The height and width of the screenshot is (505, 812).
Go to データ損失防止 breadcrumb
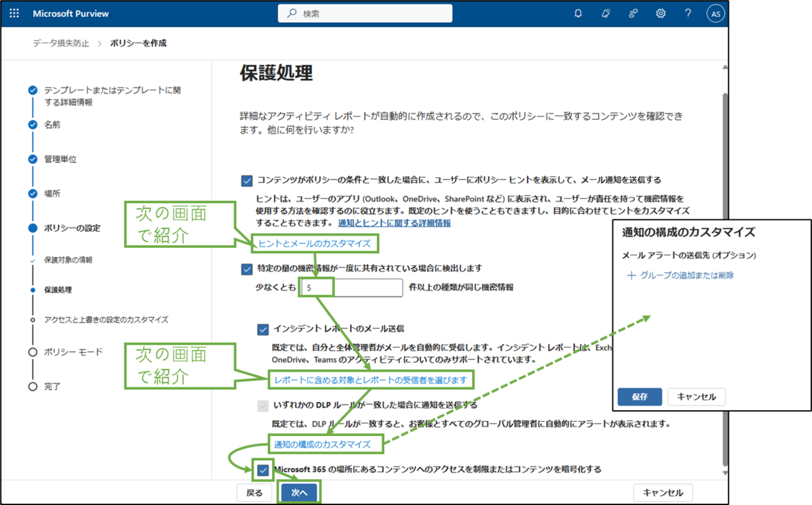pos(61,43)
